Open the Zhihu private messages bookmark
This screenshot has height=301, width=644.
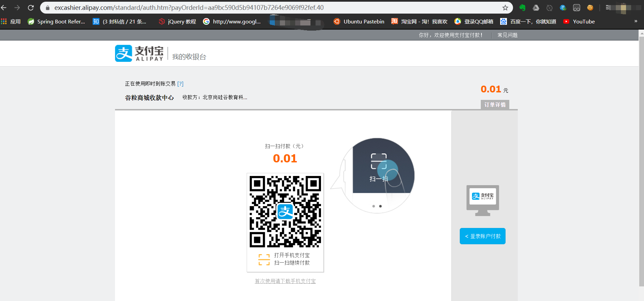tap(119, 21)
